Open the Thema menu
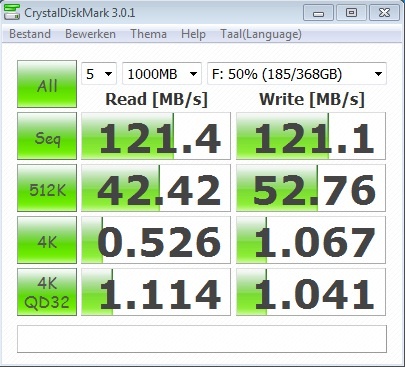The width and height of the screenshot is (405, 367). tap(148, 34)
